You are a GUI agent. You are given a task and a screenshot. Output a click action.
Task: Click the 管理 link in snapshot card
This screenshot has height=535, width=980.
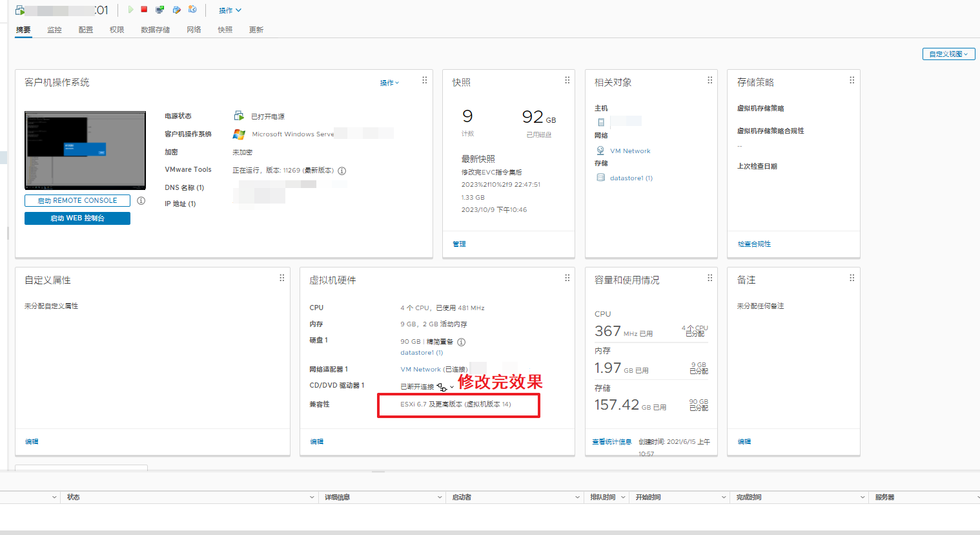(x=459, y=244)
